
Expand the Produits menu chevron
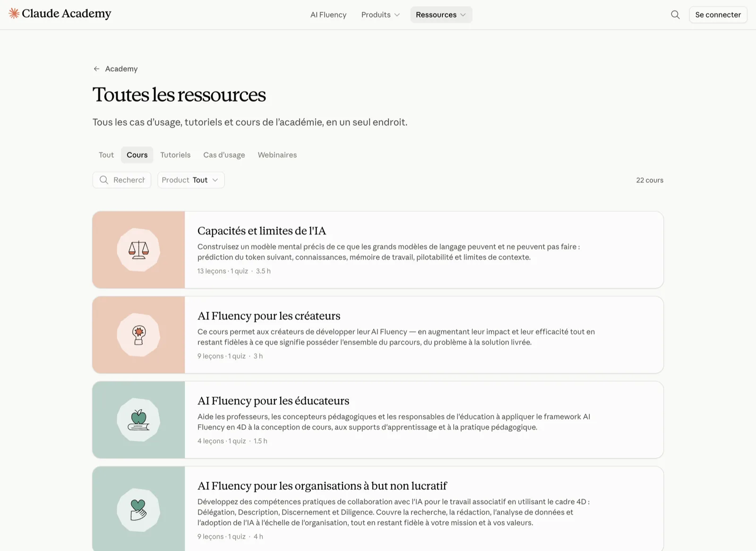coord(397,15)
